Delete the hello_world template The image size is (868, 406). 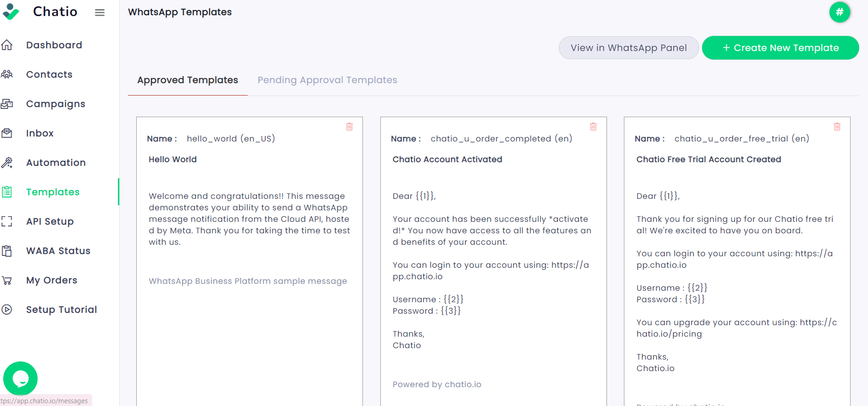click(x=349, y=126)
